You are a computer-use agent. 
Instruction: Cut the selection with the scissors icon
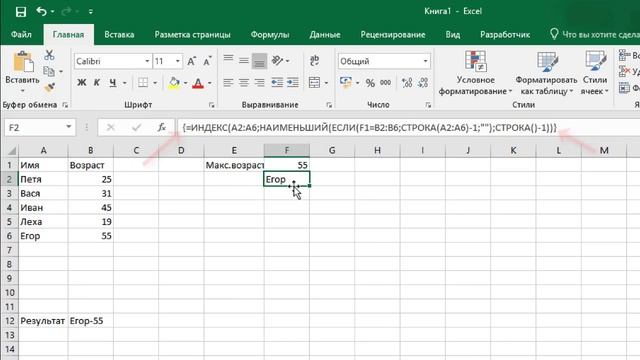pyautogui.click(x=49, y=55)
